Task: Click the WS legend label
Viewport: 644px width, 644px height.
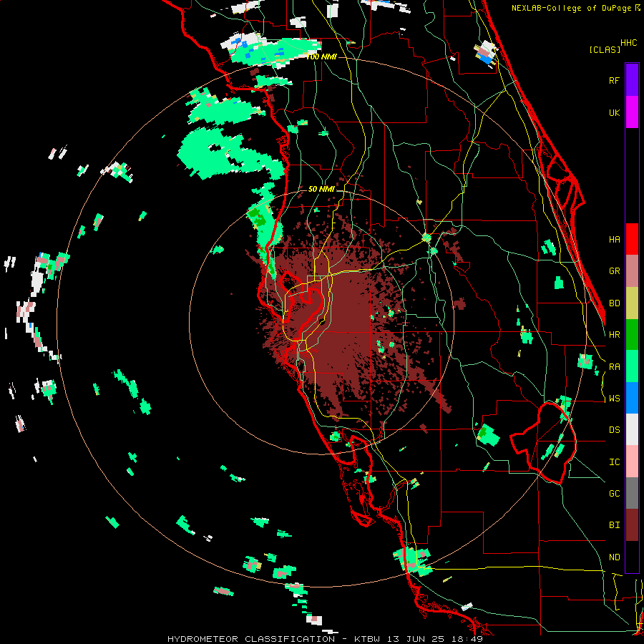Action: coord(614,399)
